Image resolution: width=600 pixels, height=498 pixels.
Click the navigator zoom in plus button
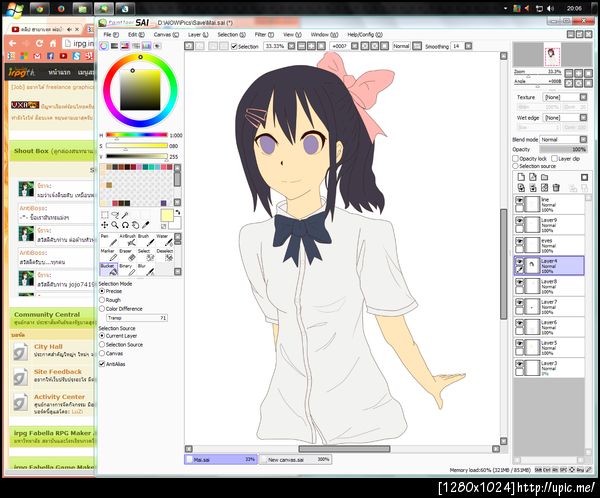click(579, 73)
